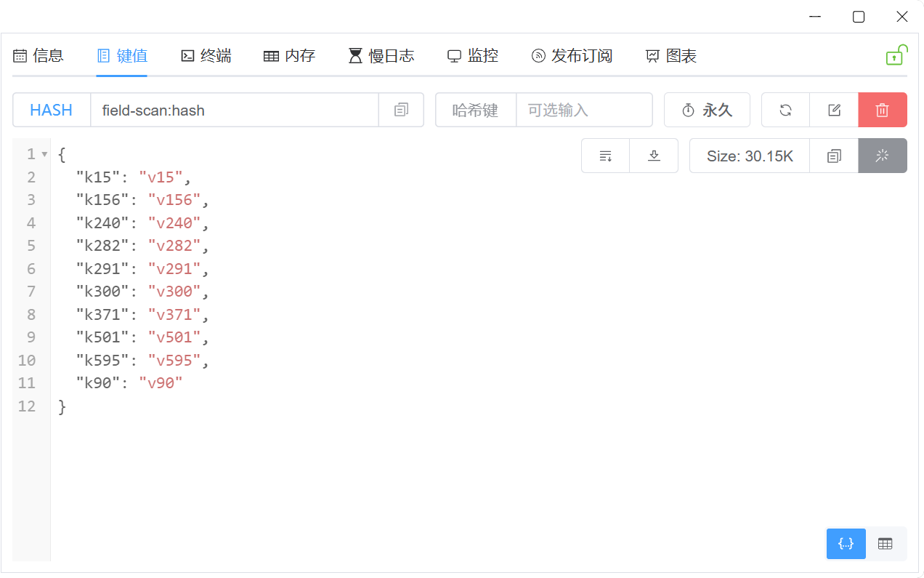
Task: Switch to the 内存 tab
Action: (x=289, y=55)
